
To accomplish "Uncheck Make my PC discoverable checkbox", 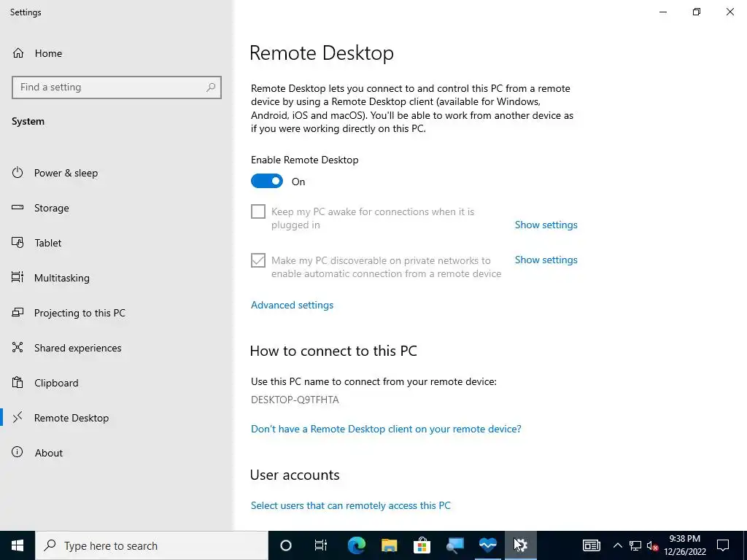I will 258,260.
